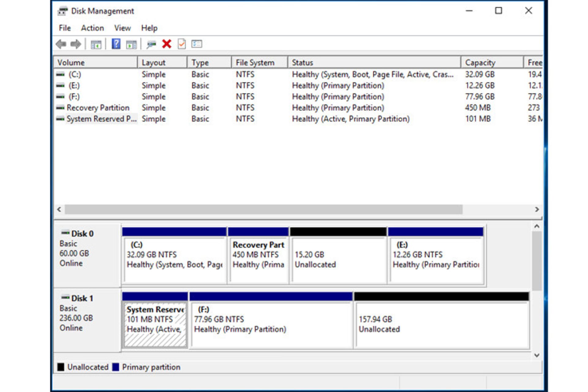Screen dimensions: 588x392
Task: Sort by the Capacity column header
Action: (x=480, y=62)
